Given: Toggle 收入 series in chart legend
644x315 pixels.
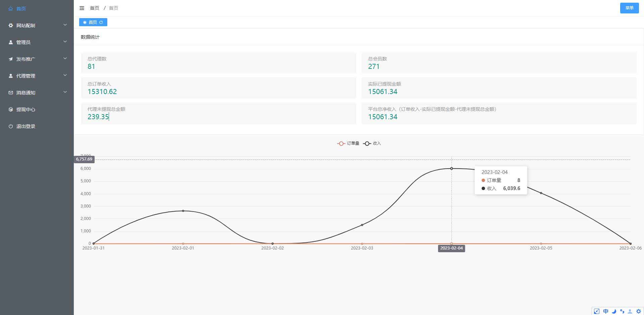Looking at the screenshot, I should click(x=372, y=143).
